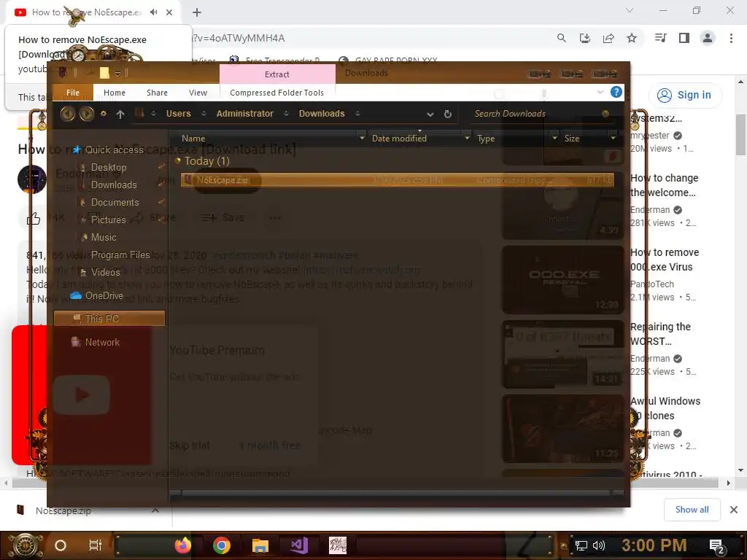
Task: Open Documents in the navigation pane
Action: [115, 203]
